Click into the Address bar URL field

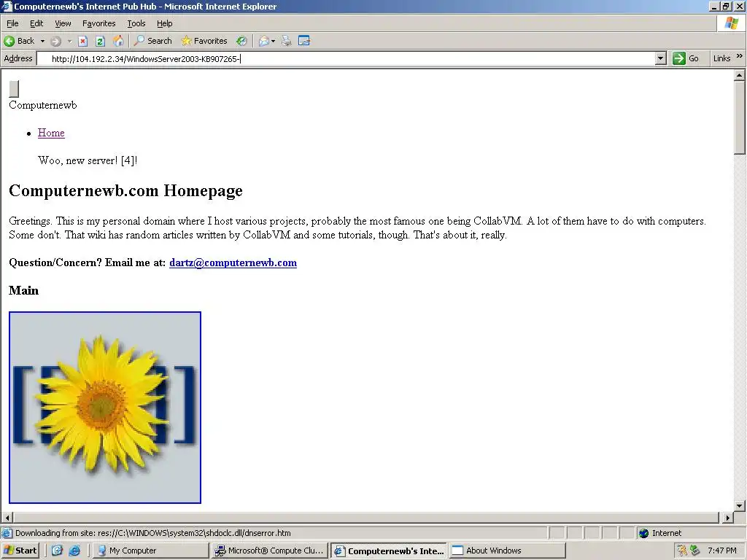[x=345, y=58]
